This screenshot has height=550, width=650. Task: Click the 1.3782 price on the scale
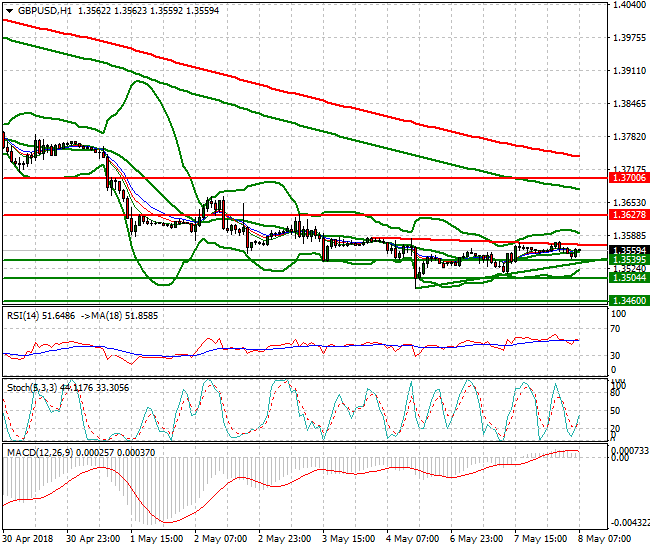[625, 136]
